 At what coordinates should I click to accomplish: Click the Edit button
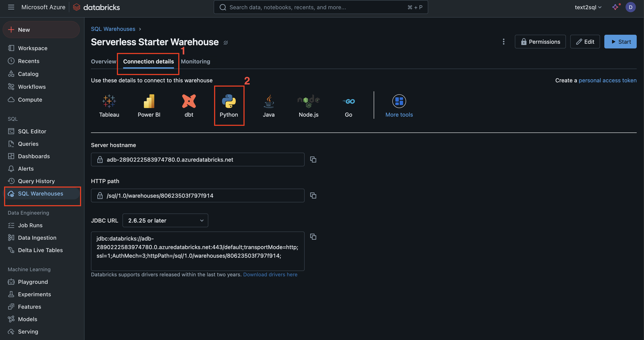(x=585, y=41)
